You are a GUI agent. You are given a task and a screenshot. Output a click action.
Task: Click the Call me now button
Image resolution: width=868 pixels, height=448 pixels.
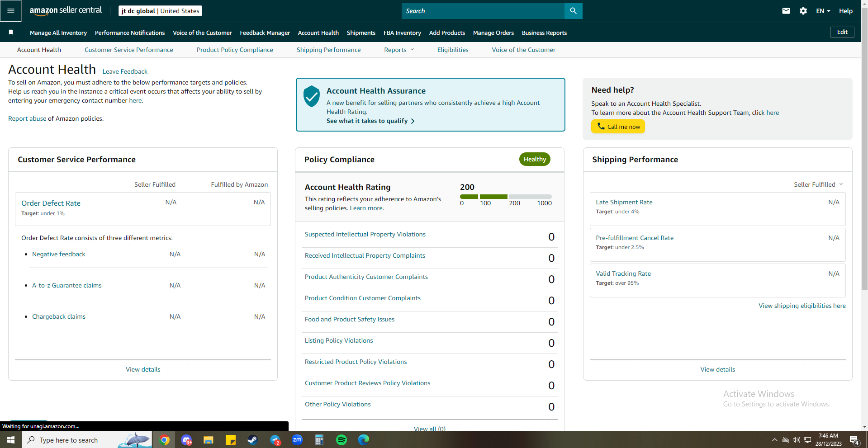[618, 127]
